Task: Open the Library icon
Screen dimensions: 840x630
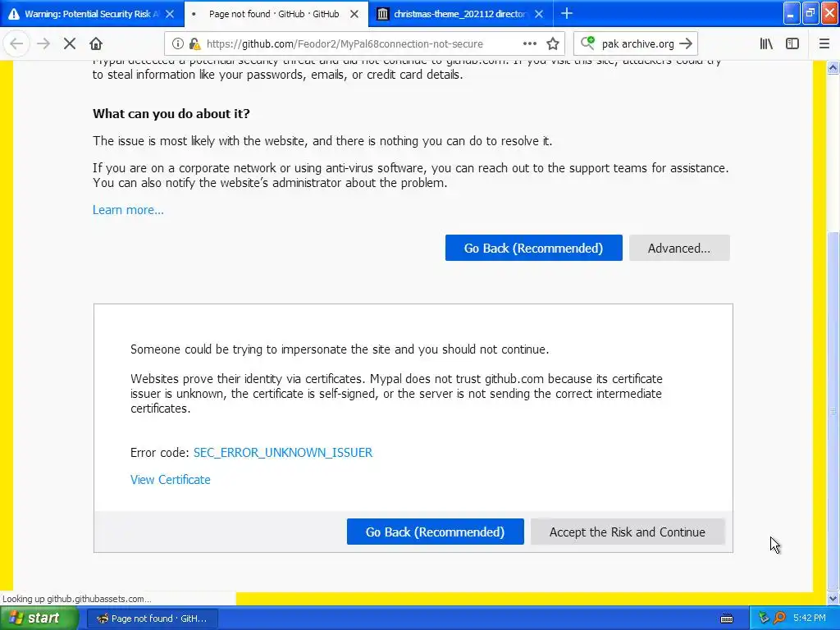Action: pyautogui.click(x=766, y=44)
